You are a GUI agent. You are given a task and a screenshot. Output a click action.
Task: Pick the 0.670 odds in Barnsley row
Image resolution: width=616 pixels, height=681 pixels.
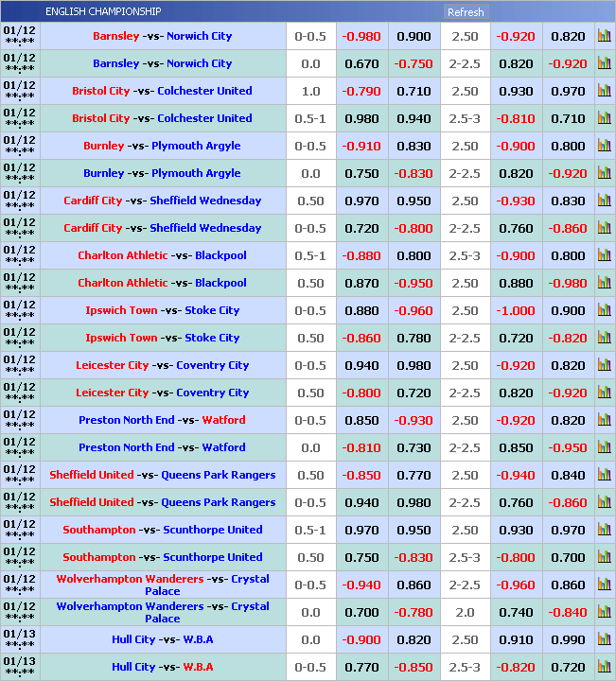click(x=361, y=63)
